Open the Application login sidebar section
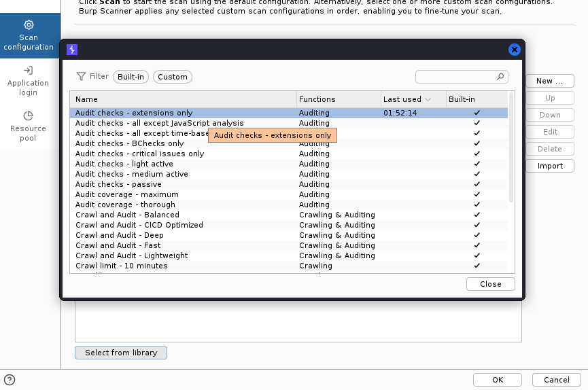The height and width of the screenshot is (390, 588). coord(28,81)
